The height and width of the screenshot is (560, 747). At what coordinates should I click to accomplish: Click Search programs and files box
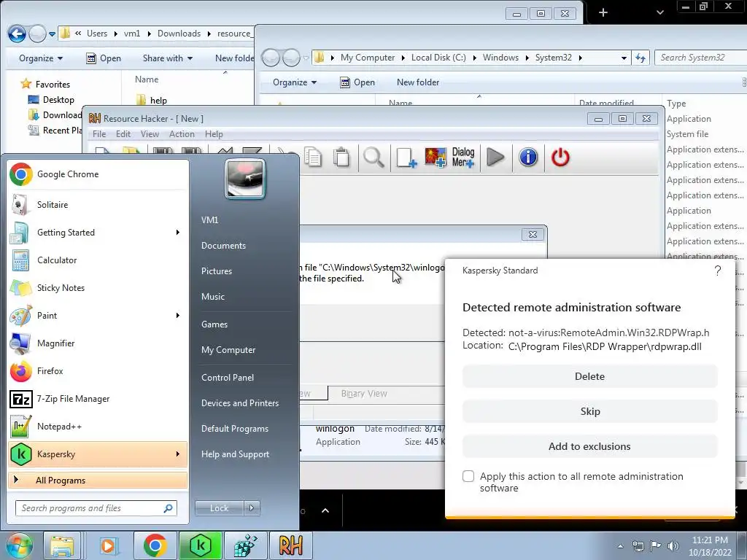96,508
